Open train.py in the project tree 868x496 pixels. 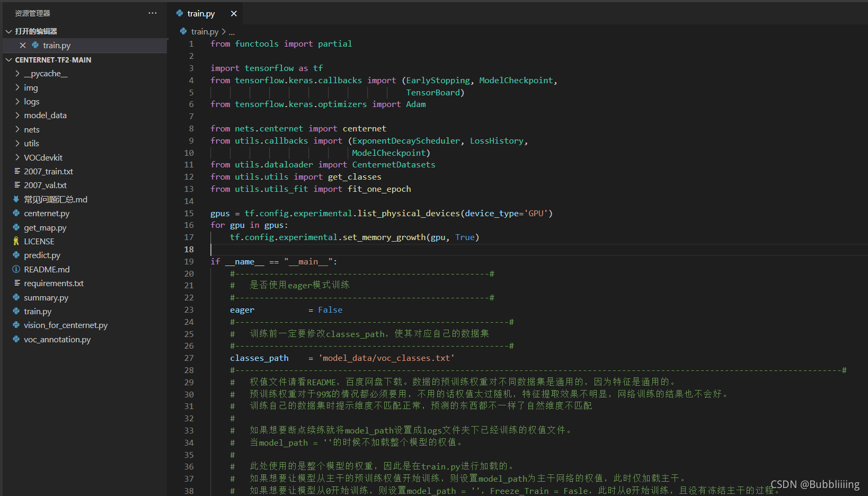38,312
